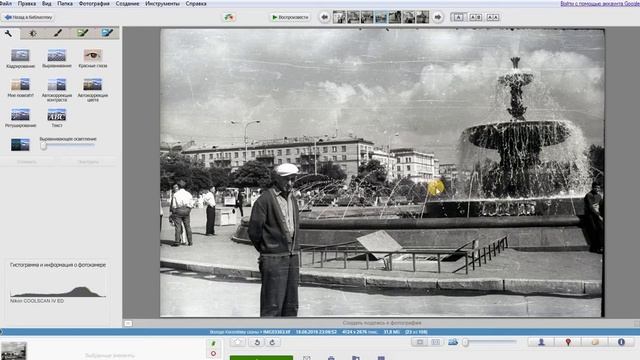
Task: Click the star favorite button
Action: (x=238, y=342)
